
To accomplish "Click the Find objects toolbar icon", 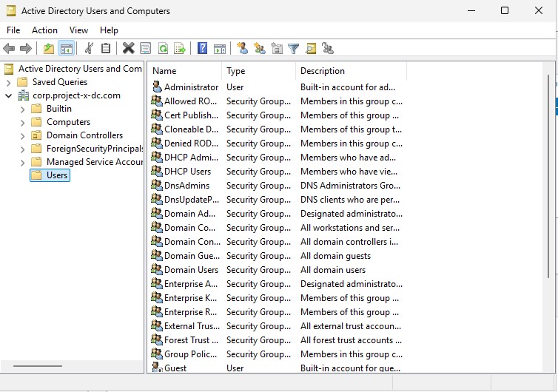I will coord(311,49).
